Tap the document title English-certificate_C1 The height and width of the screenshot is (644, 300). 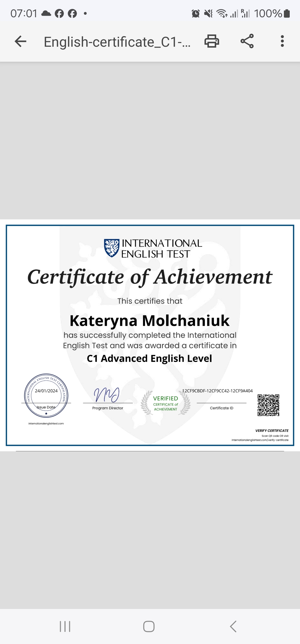[117, 42]
